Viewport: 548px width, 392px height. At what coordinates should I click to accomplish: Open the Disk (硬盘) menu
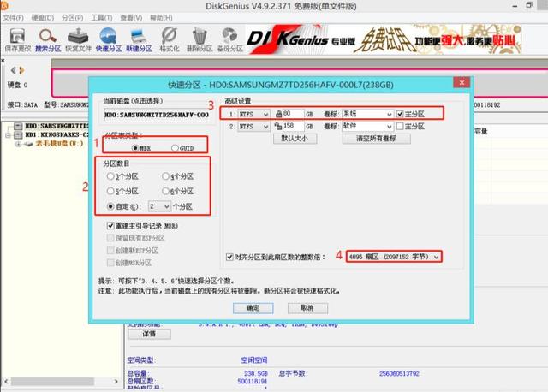pos(43,17)
